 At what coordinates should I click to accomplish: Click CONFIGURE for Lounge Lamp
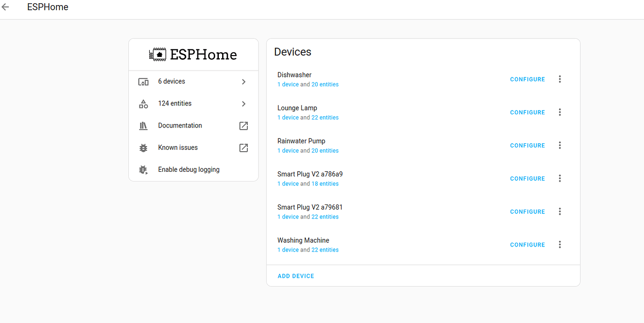pyautogui.click(x=527, y=112)
